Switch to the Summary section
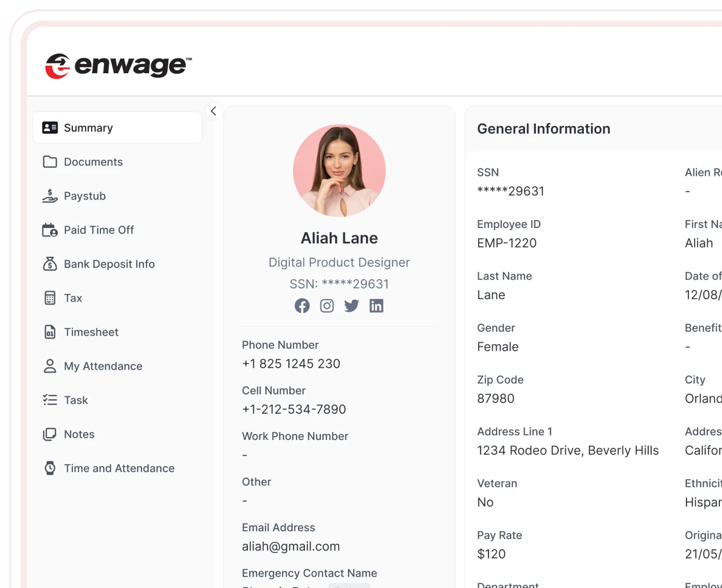 [x=88, y=127]
